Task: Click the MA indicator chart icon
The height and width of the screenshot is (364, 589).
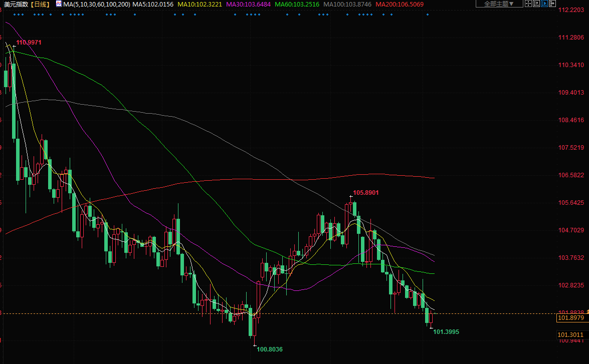Action: coord(59,4)
